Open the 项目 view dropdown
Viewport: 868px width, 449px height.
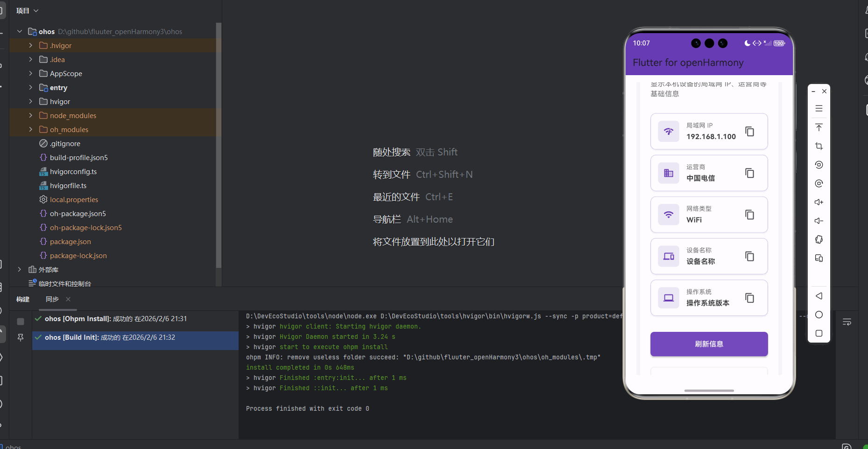click(x=28, y=11)
